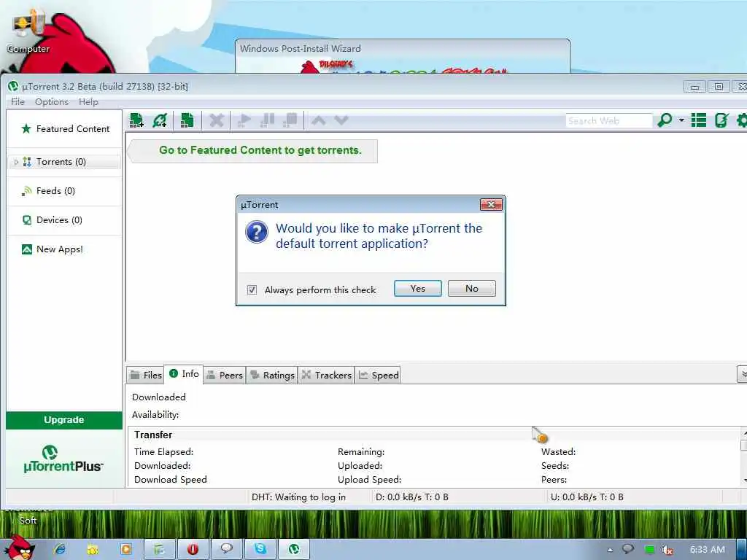Click the green tray status icon

coord(649,550)
